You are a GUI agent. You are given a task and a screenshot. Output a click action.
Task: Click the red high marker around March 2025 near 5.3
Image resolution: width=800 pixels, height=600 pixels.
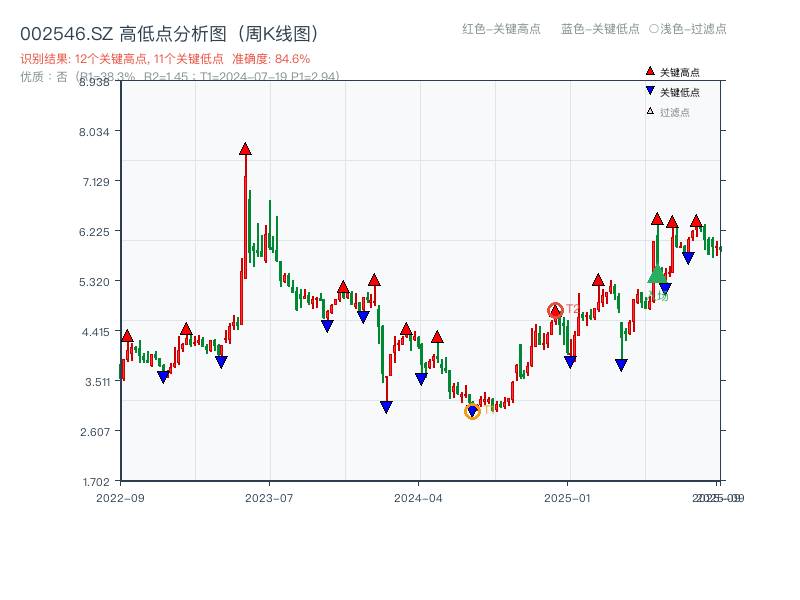click(598, 280)
